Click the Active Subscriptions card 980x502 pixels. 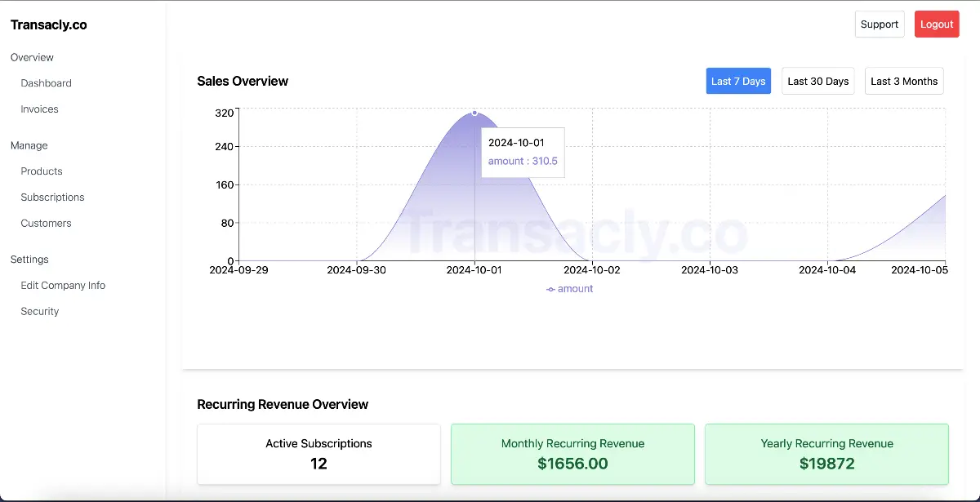pos(318,454)
